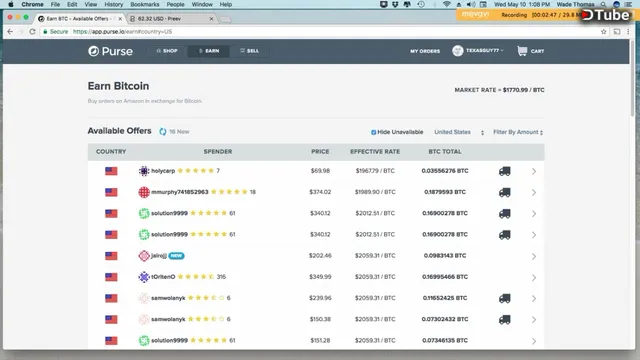Viewport: 640px width, 360px height.
Task: Switch to the SHOP tab
Action: (x=167, y=51)
